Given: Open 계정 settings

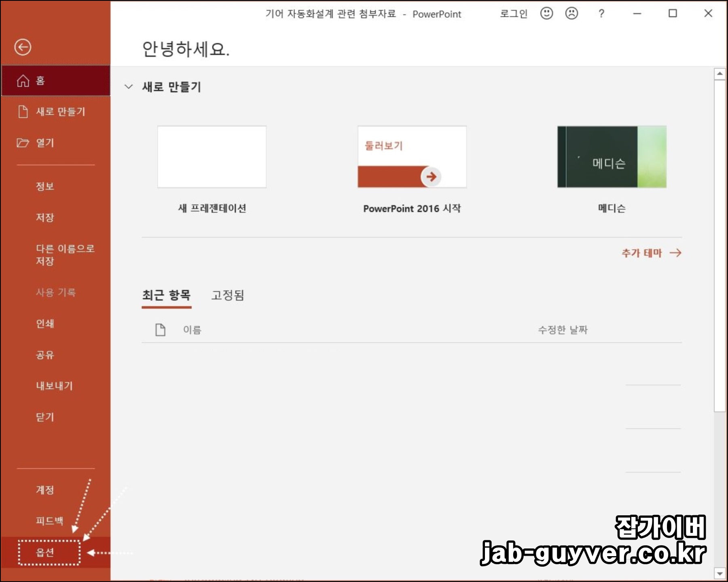Looking at the screenshot, I should (45, 490).
